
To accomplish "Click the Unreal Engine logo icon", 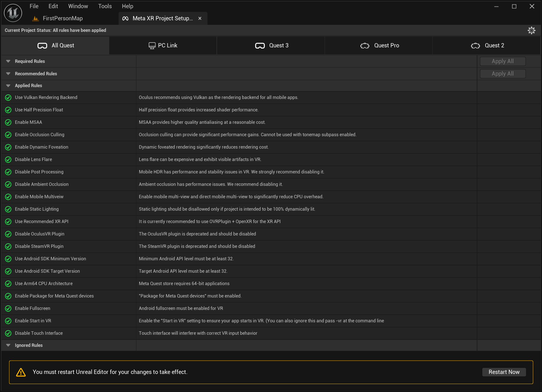I will pyautogui.click(x=13, y=13).
